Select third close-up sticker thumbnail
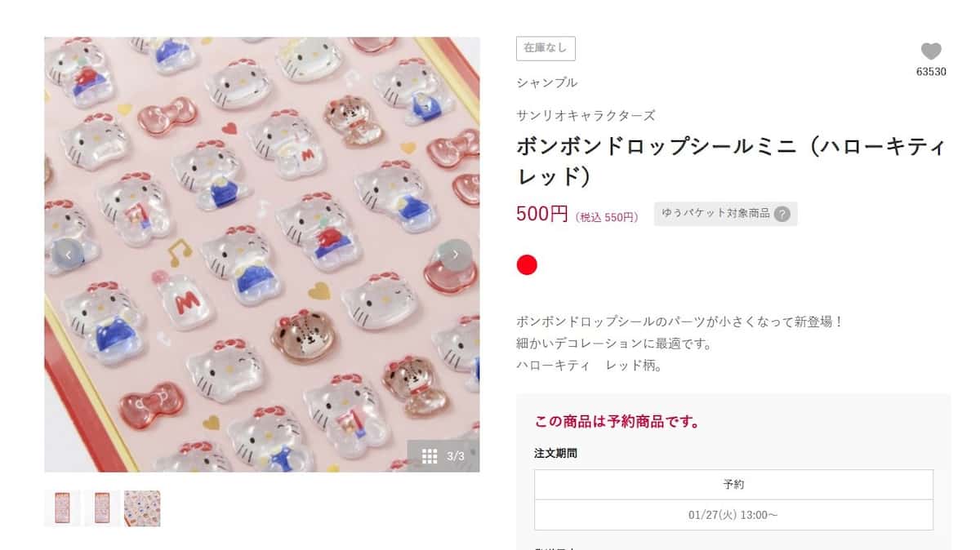 142,508
